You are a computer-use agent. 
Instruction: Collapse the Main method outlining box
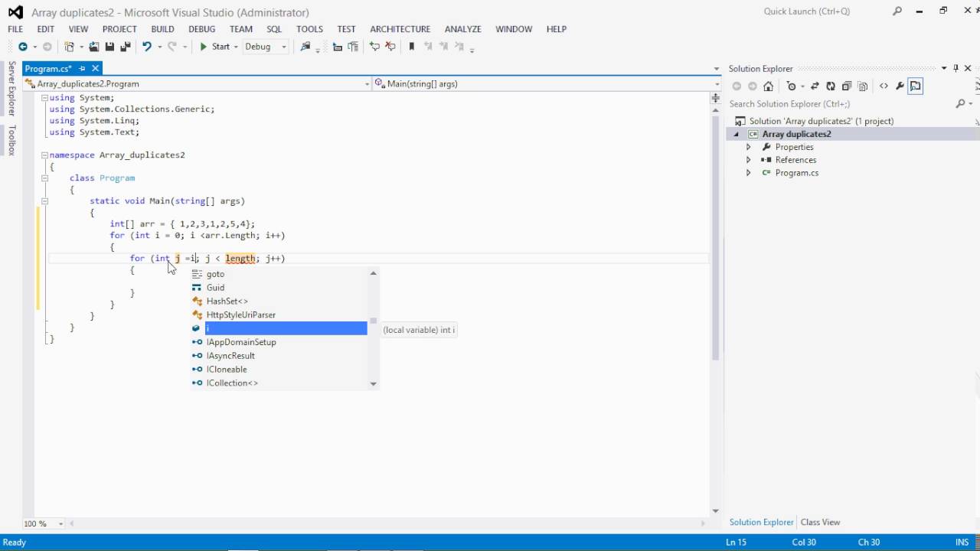[x=44, y=201]
